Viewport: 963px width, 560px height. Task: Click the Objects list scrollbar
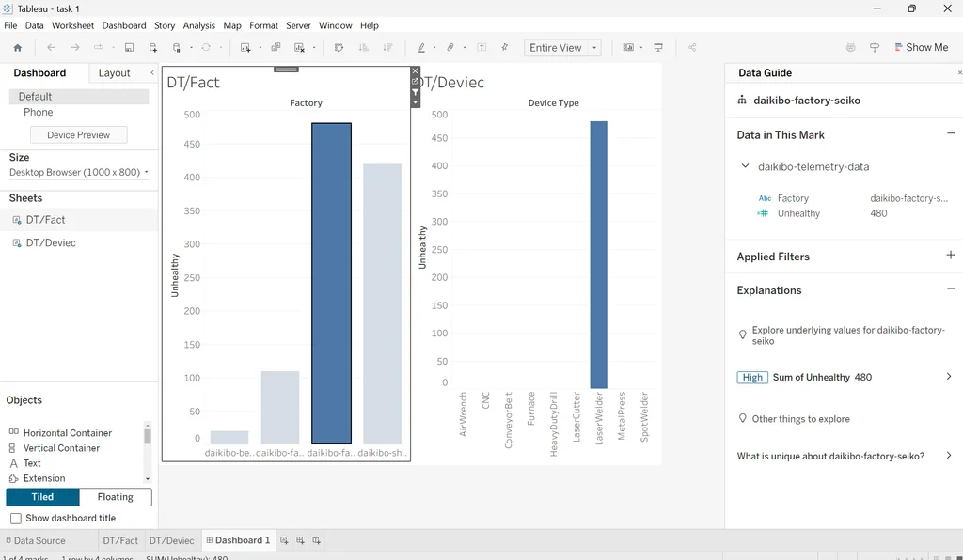(148, 435)
